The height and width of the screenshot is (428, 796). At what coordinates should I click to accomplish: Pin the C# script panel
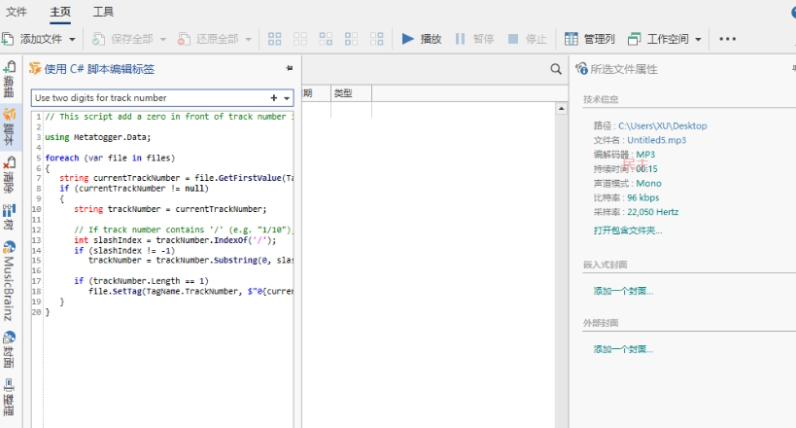point(289,68)
